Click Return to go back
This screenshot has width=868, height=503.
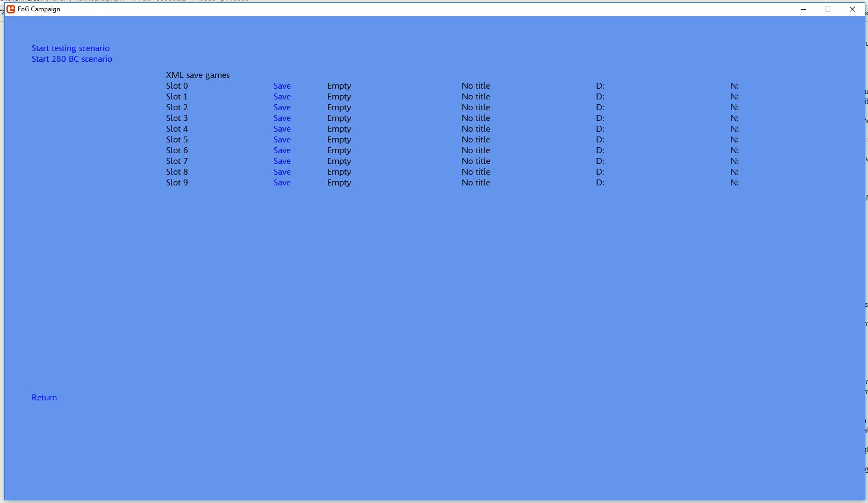44,398
